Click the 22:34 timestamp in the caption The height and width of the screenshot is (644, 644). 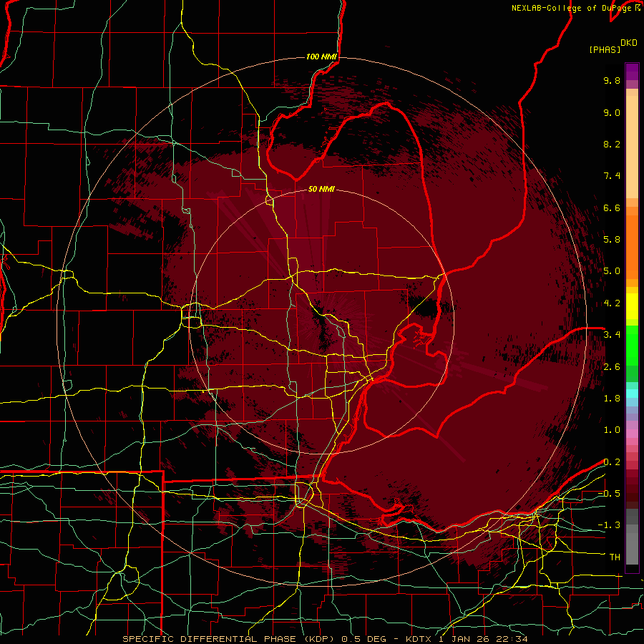pyautogui.click(x=513, y=639)
